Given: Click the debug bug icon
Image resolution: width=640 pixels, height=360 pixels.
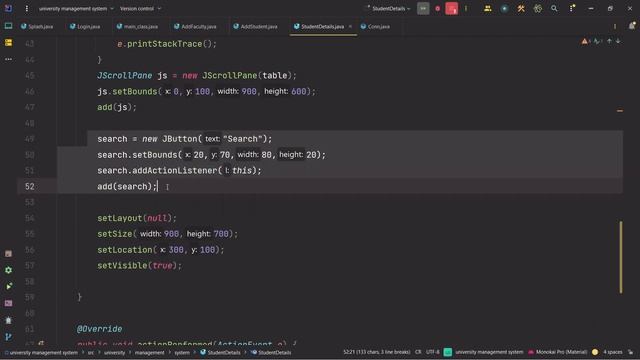Looking at the screenshot, I should 437,9.
